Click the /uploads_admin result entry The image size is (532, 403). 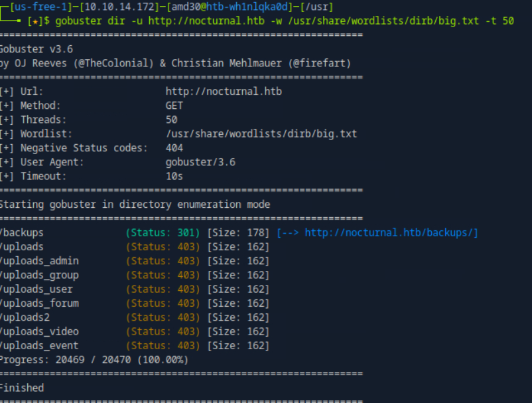tap(39, 261)
